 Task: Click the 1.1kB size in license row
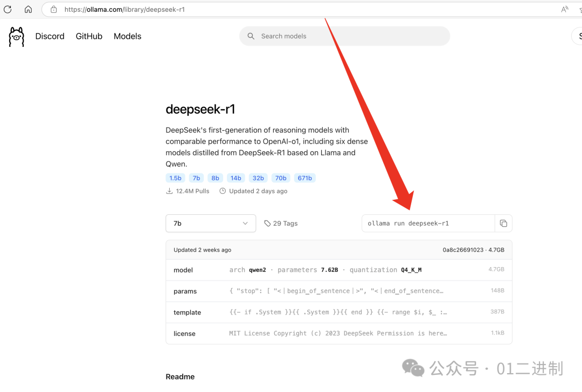[498, 333]
